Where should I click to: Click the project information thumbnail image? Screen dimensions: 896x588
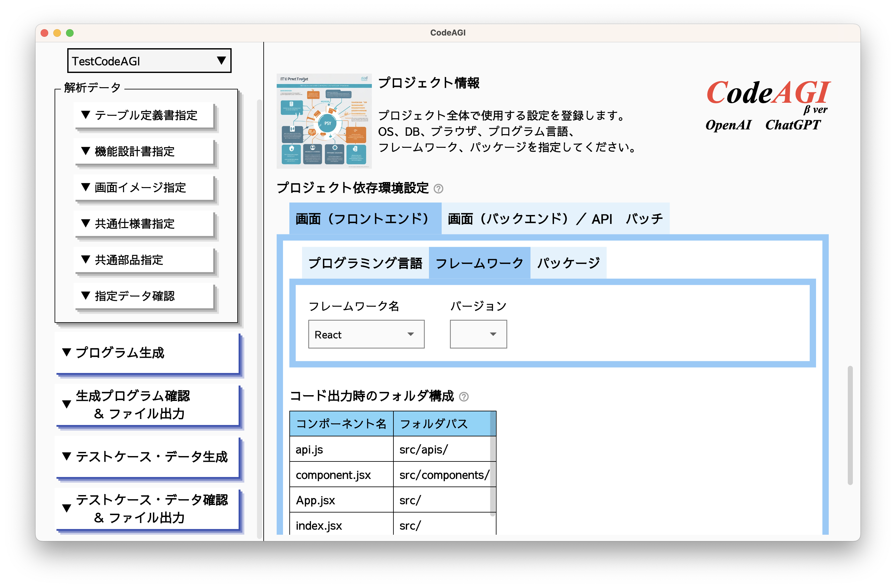pyautogui.click(x=324, y=121)
